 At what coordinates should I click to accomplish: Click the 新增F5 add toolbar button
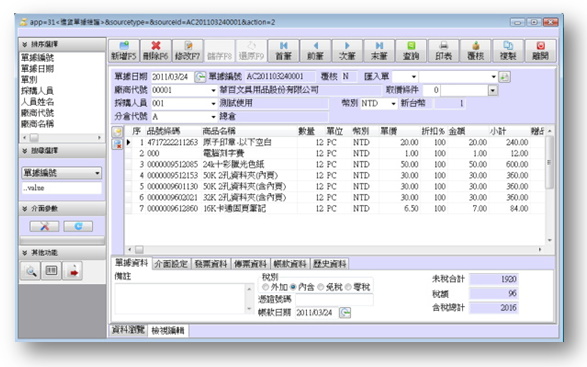pyautogui.click(x=124, y=51)
